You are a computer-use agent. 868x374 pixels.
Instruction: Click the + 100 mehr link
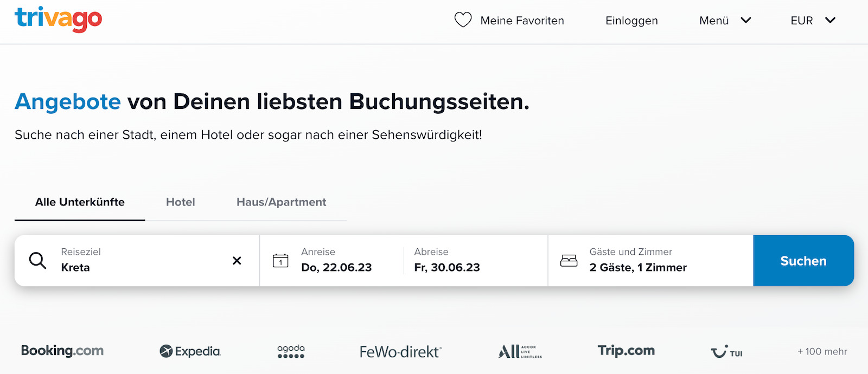pos(820,351)
